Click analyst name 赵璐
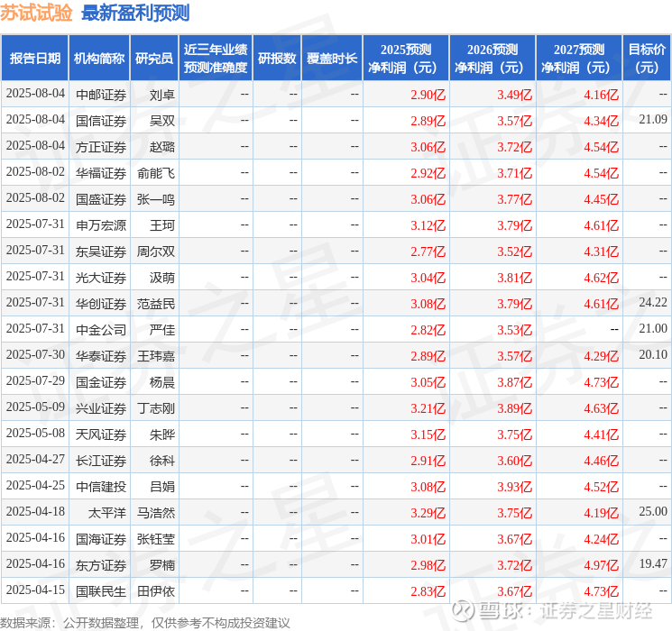This screenshot has width=672, height=631. [x=162, y=147]
